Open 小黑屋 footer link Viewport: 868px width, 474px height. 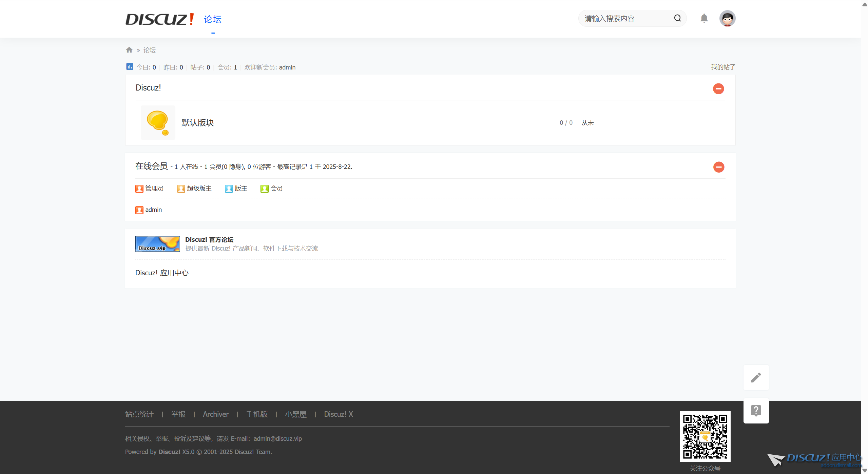(296, 414)
